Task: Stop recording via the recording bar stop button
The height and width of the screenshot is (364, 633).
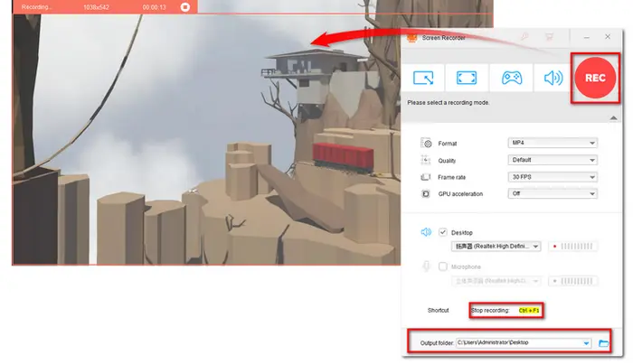Action: (184, 7)
